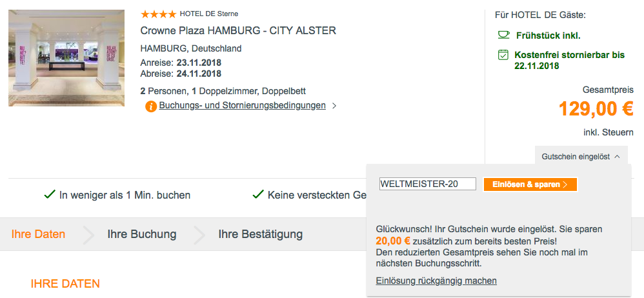This screenshot has height=298, width=644.
Task: Go to the 'Ihre Buchung' step
Action: click(142, 234)
